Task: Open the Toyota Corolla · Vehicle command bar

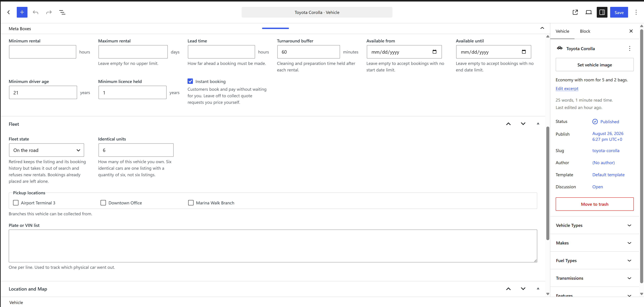Action: (x=317, y=12)
